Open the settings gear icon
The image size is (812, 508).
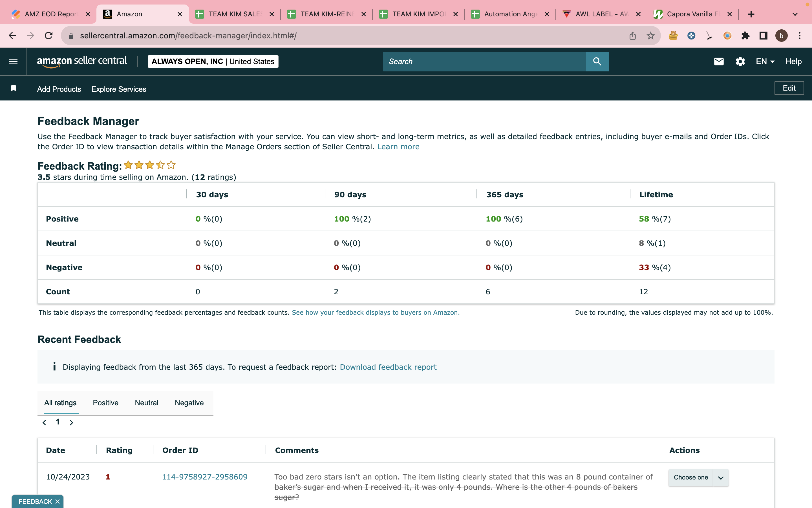tap(740, 62)
